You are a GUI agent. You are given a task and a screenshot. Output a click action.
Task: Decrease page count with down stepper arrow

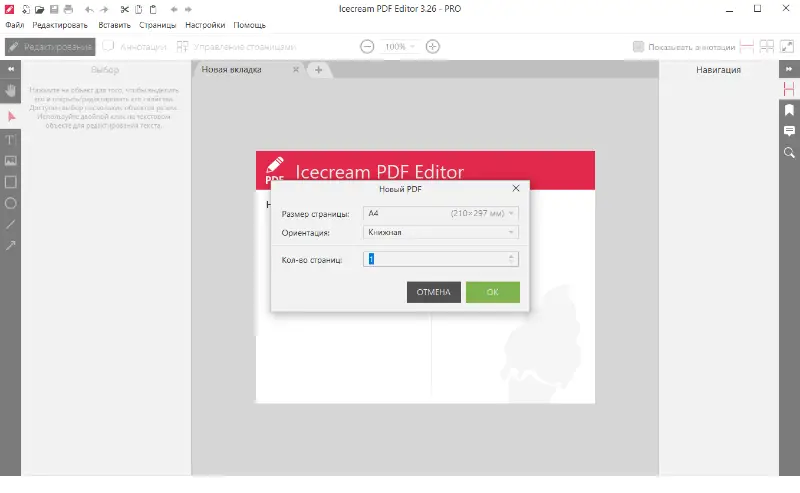coord(511,262)
